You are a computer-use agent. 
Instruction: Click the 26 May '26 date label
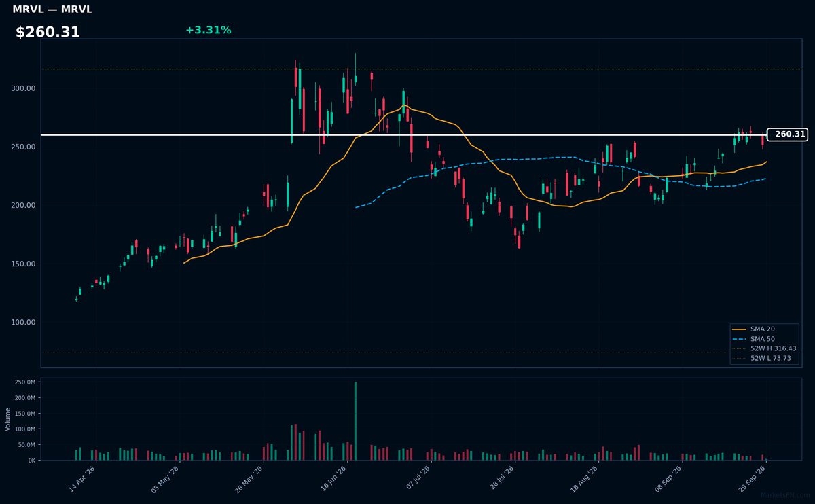pyautogui.click(x=249, y=479)
